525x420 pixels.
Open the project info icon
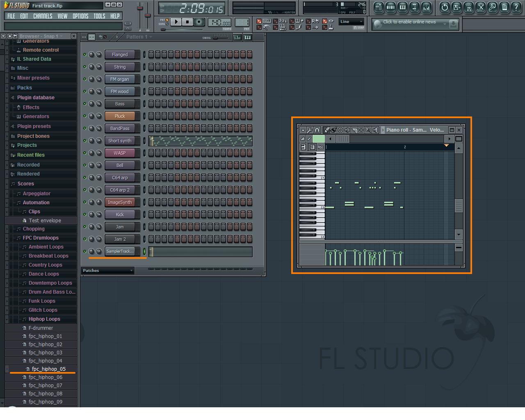504,7
